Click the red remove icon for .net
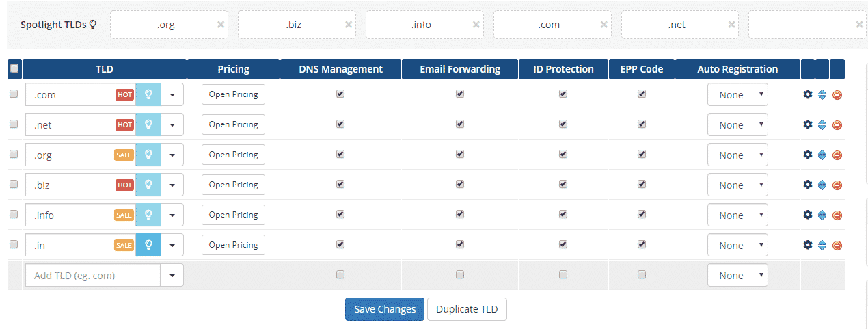The width and height of the screenshot is (868, 329). click(837, 125)
